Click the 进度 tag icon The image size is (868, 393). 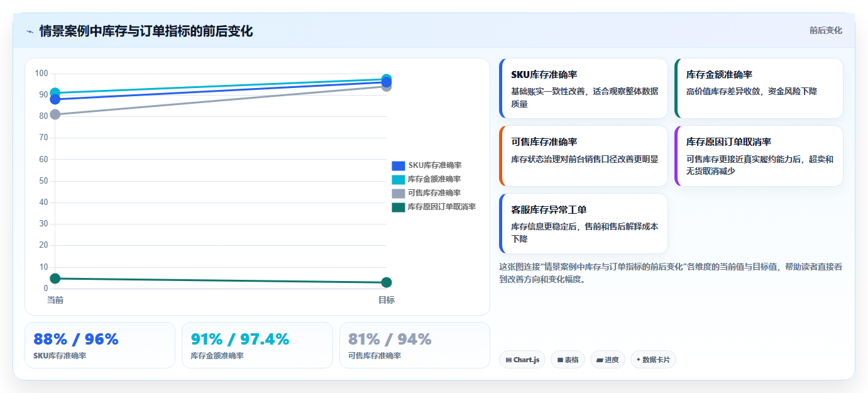click(600, 360)
